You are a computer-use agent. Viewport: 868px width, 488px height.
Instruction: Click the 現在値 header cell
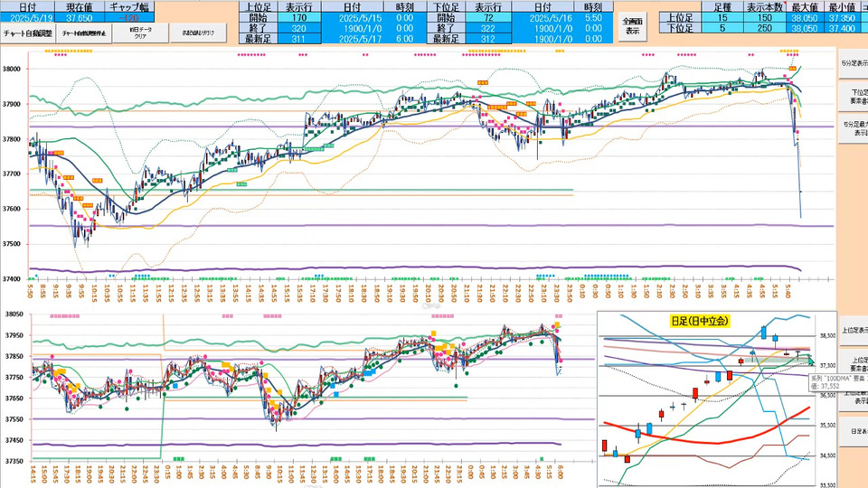click(x=80, y=7)
